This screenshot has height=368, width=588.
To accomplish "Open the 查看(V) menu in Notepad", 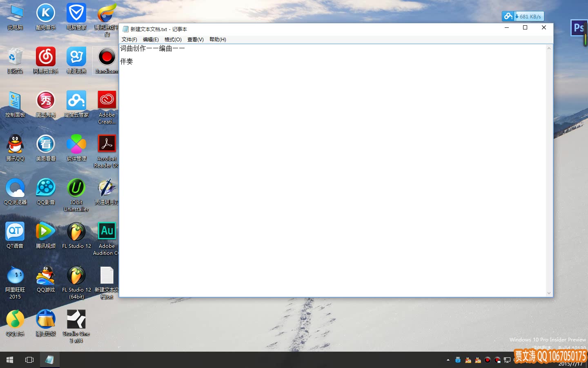I will point(195,39).
